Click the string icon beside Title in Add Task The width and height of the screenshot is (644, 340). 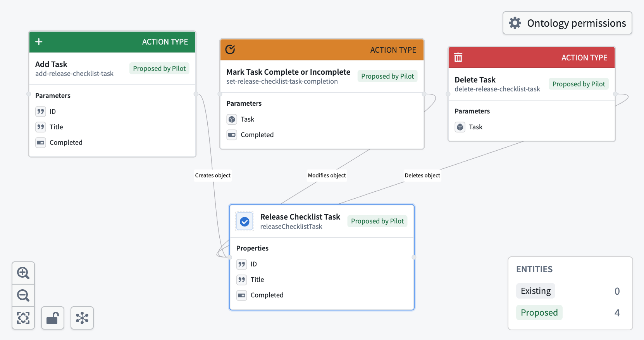41,127
